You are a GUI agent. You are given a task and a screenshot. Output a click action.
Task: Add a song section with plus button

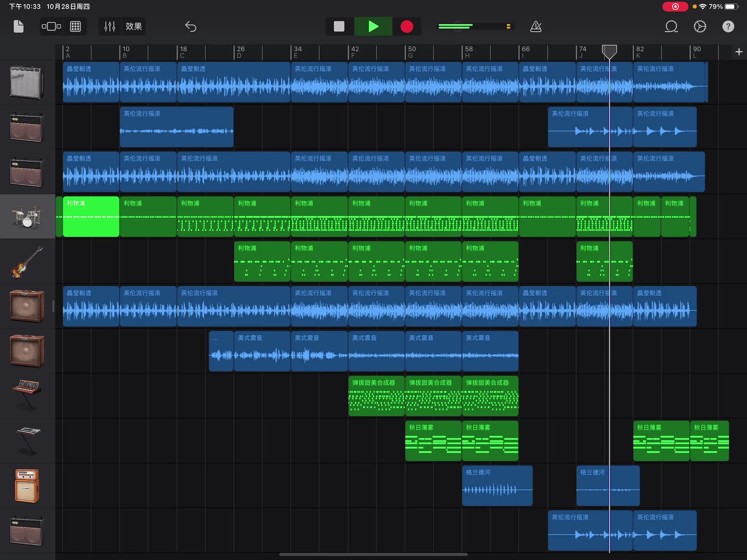739,52
